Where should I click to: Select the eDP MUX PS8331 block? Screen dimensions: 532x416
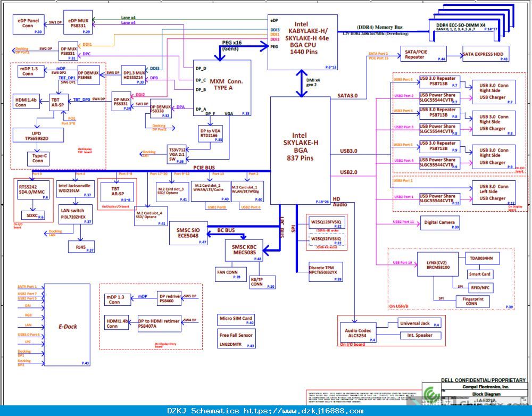(78, 22)
